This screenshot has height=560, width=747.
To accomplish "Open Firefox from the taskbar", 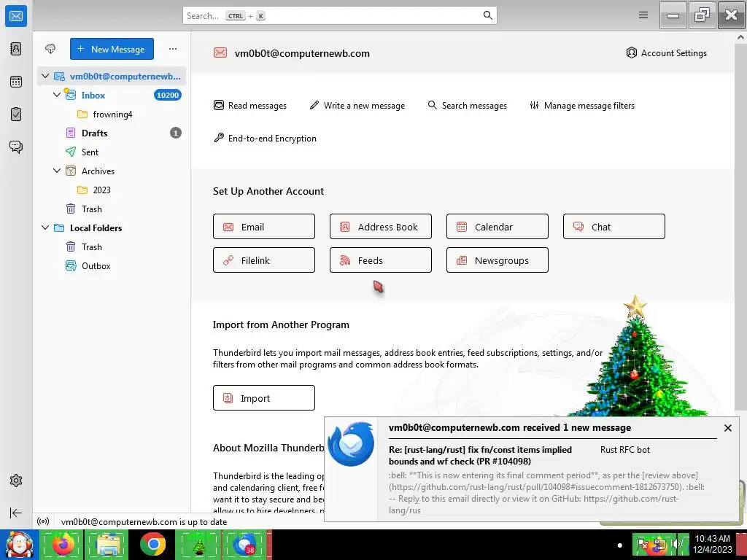I will point(63,544).
